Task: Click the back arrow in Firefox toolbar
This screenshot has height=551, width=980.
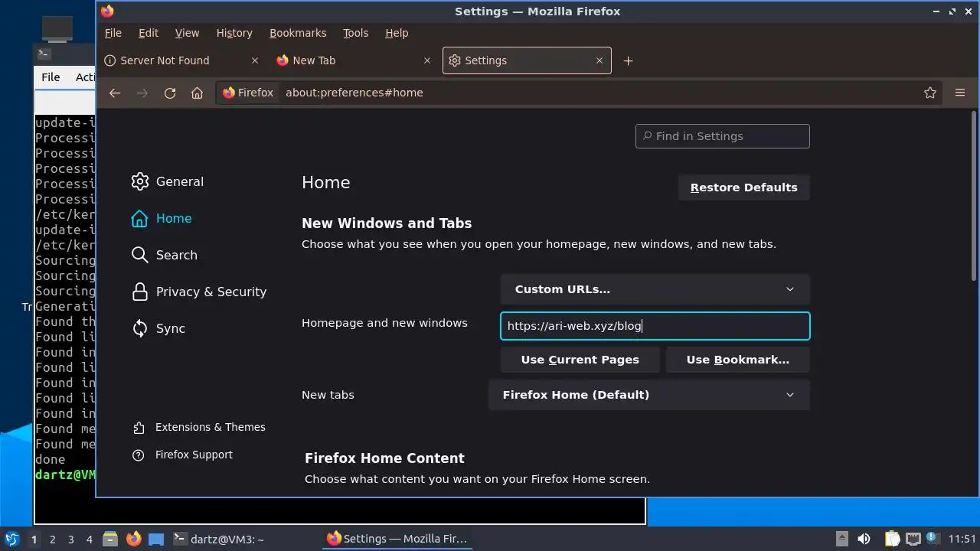Action: point(115,93)
